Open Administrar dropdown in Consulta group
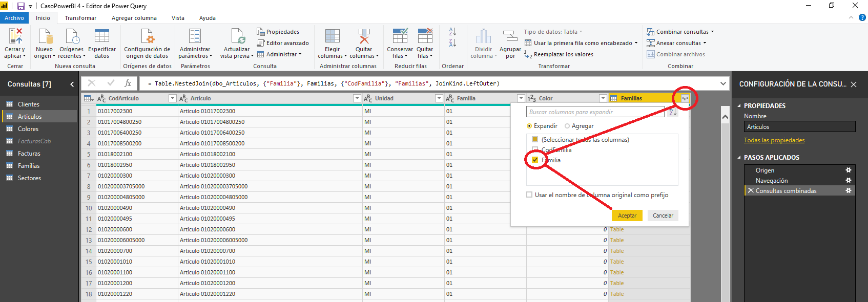 [x=280, y=54]
